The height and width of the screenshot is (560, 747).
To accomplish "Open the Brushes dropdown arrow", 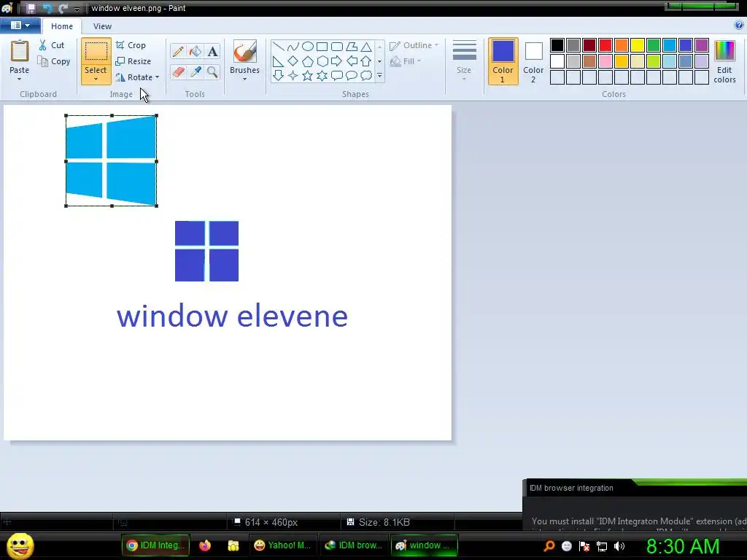I will [245, 79].
